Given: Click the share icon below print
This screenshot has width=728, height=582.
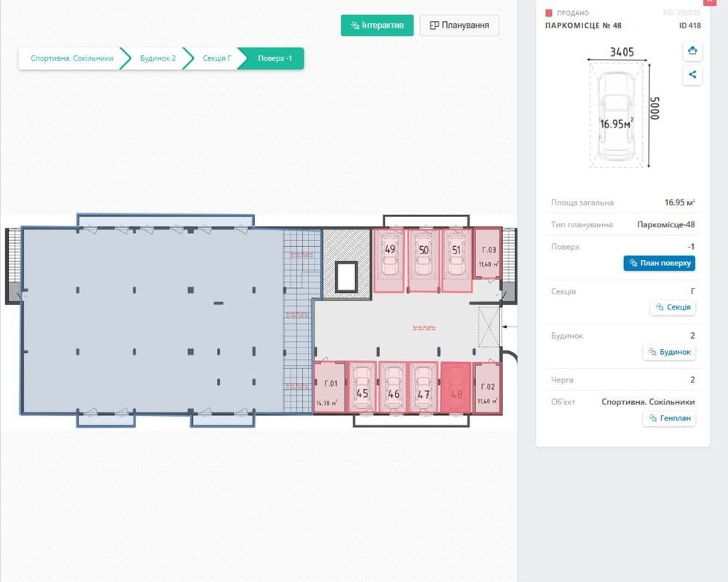Looking at the screenshot, I should (x=692, y=74).
